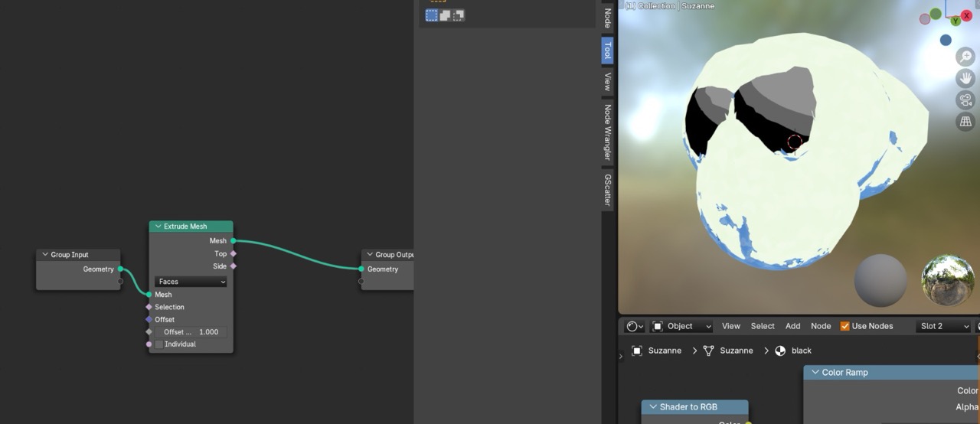
Task: Click the Group Input empty virtual socket
Action: coord(120,281)
